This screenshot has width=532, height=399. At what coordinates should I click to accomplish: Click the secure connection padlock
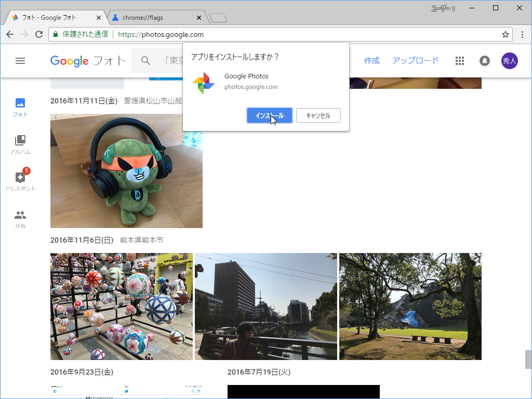coord(56,34)
